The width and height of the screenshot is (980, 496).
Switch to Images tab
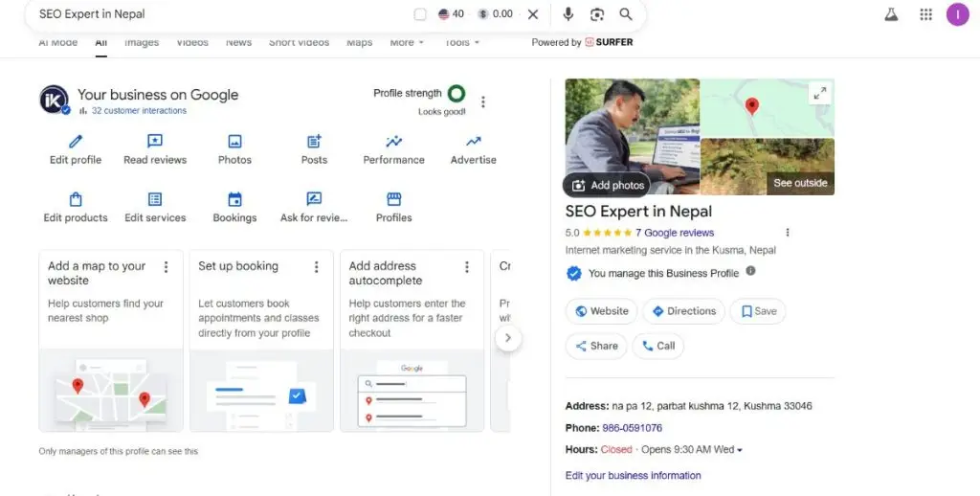(142, 42)
